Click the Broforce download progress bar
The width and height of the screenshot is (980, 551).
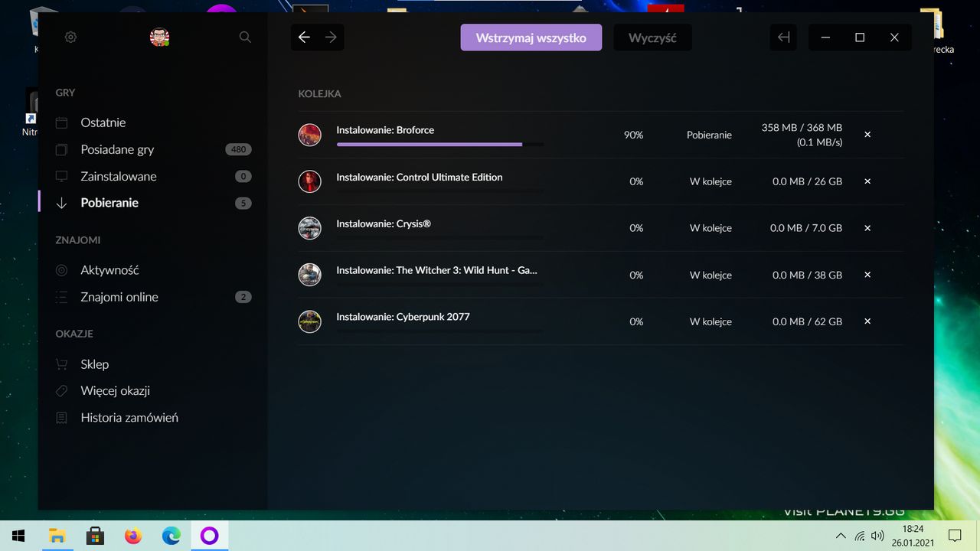click(x=440, y=144)
